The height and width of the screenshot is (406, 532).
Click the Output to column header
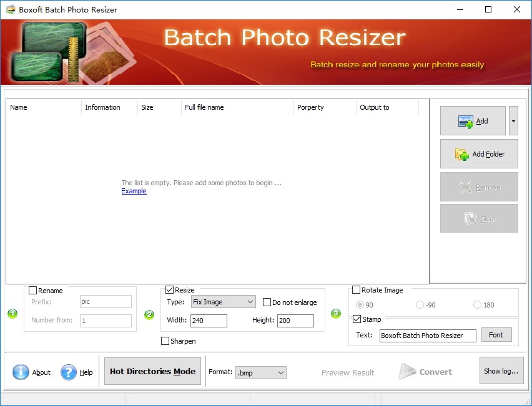coord(387,107)
